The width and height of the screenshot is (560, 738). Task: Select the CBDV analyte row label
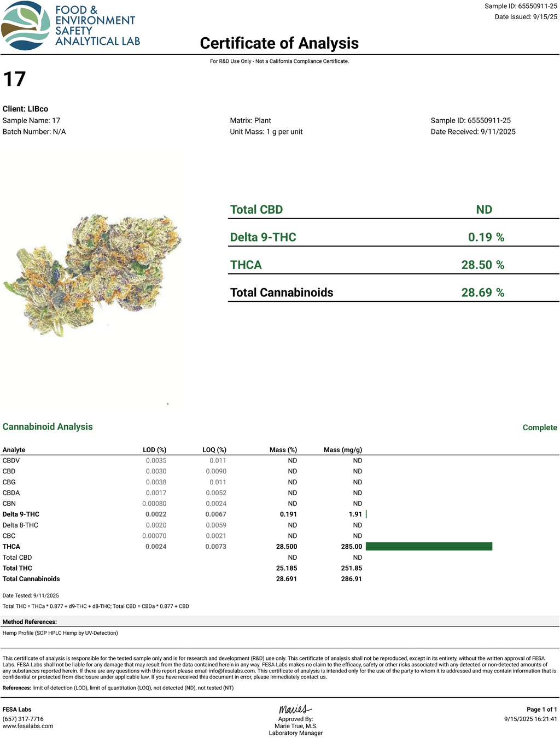click(11, 461)
